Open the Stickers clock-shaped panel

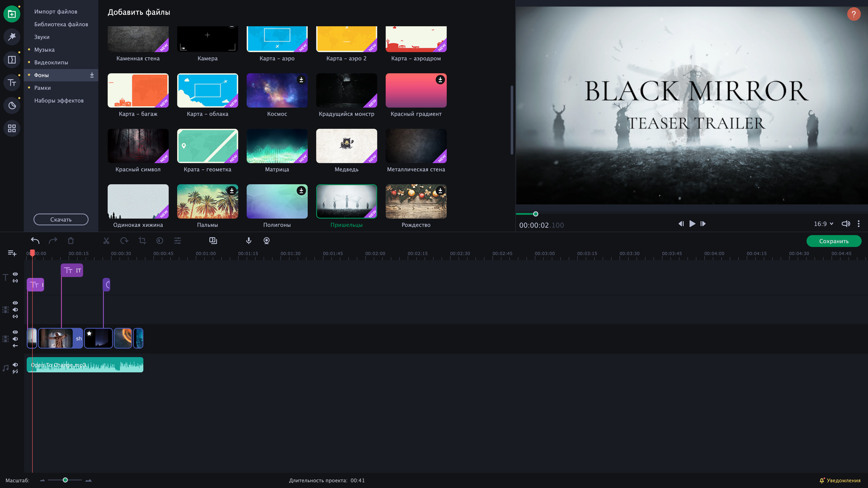coord(12,106)
